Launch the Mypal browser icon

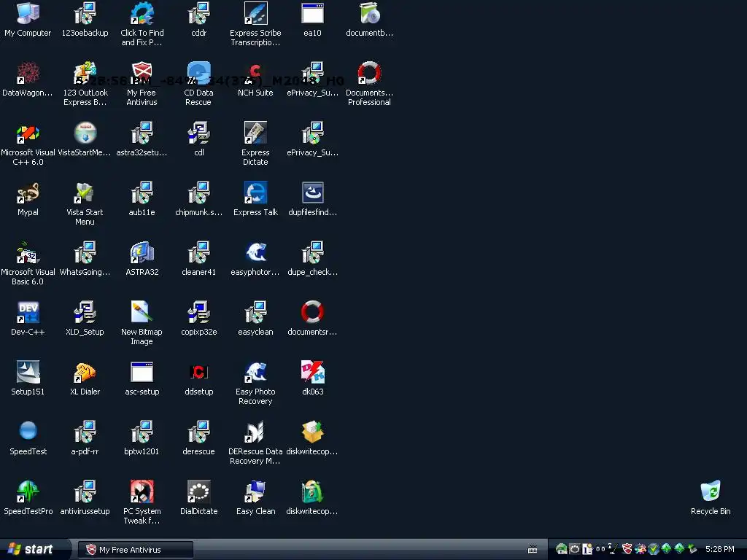coord(28,199)
